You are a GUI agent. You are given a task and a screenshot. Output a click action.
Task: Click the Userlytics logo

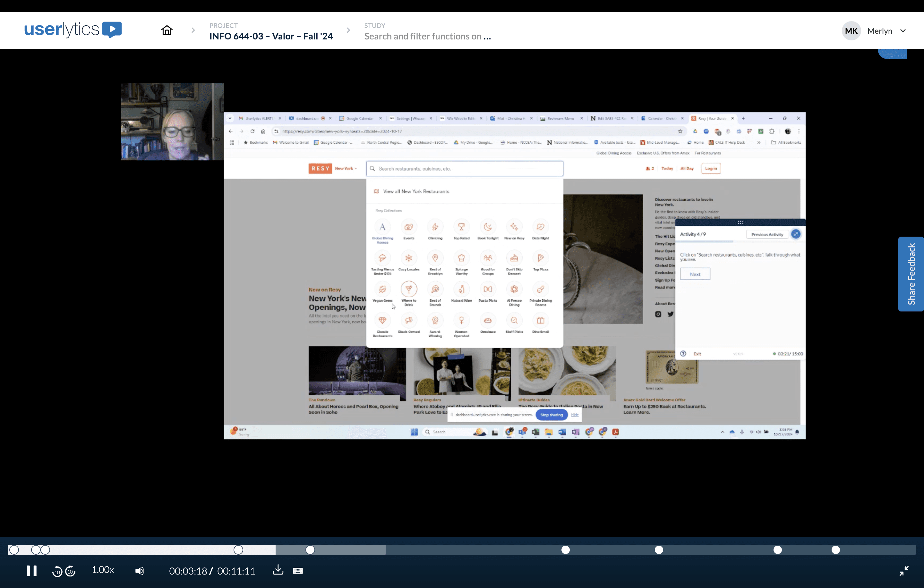pos(73,29)
